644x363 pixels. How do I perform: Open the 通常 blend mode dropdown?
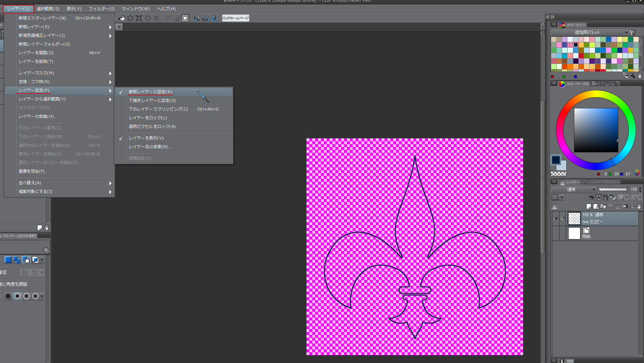574,190
